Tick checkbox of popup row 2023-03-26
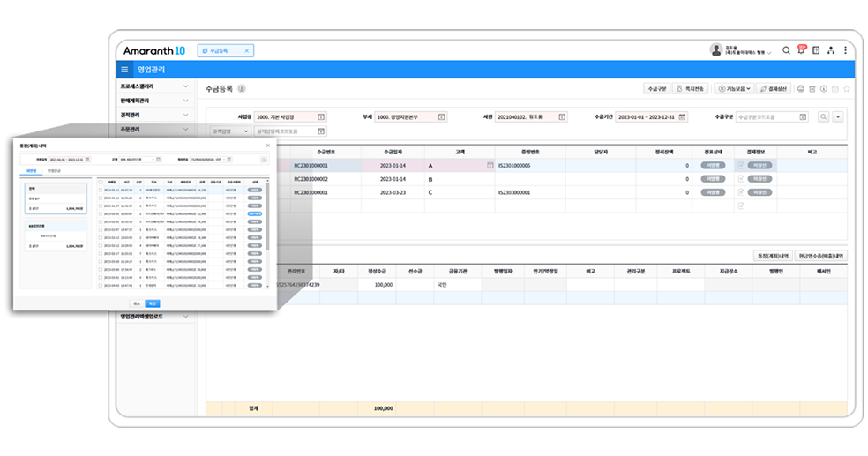Screen dimensions: 868x456 coord(101,261)
